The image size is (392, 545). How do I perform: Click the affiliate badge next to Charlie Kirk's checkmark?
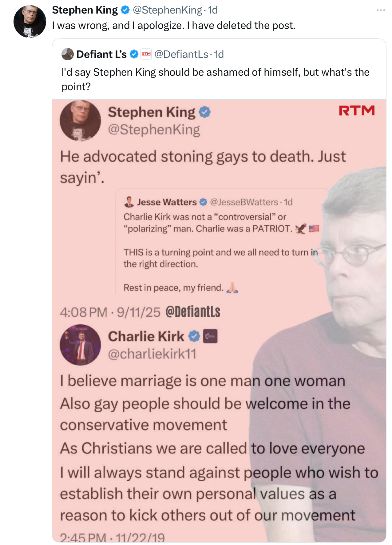pos(210,336)
